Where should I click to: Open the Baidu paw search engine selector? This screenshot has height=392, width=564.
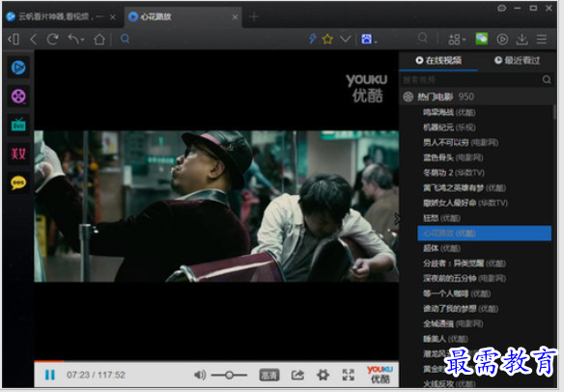pos(369,39)
